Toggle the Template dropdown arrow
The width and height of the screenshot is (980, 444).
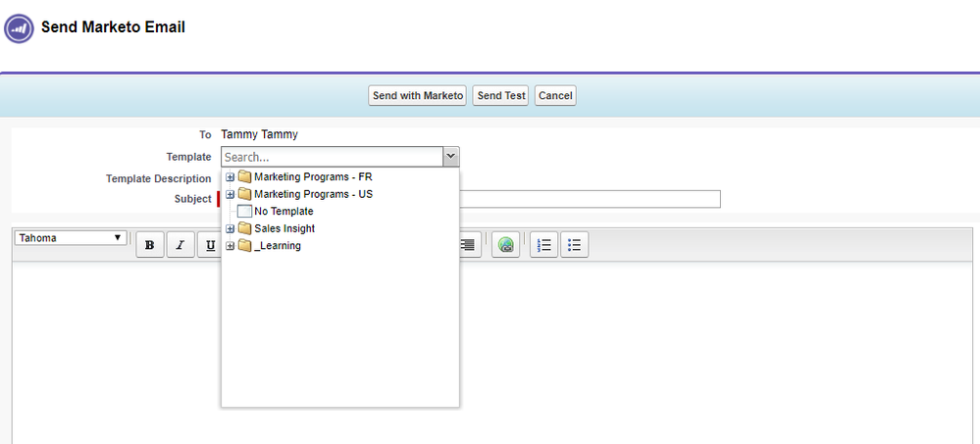pyautogui.click(x=451, y=158)
